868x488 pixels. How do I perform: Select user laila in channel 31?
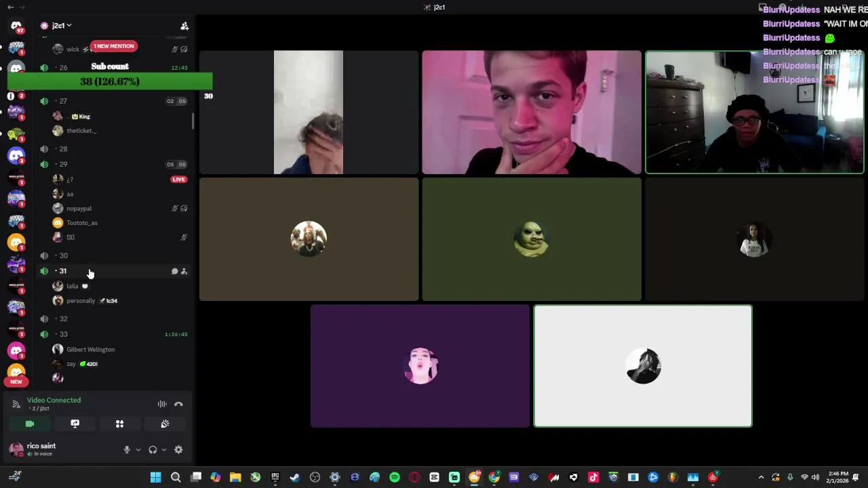73,286
